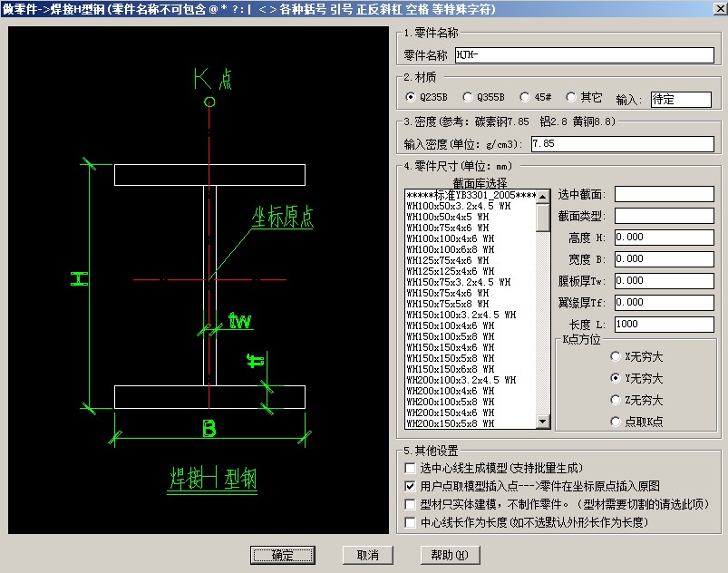Screen dimensions: 728x573
Task: Tick 型材只实体建模 checkbox
Action: 411,504
